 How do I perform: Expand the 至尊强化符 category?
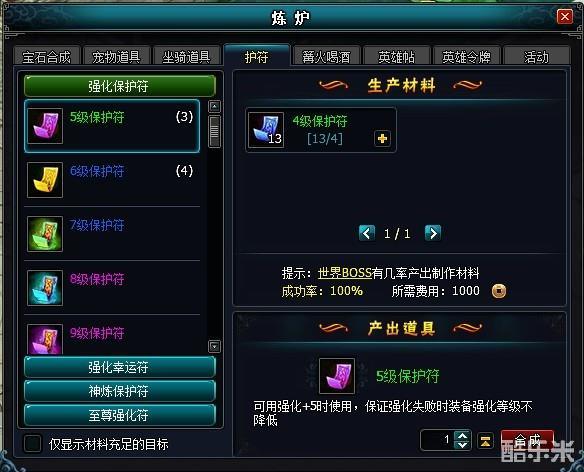pyautogui.click(x=120, y=415)
